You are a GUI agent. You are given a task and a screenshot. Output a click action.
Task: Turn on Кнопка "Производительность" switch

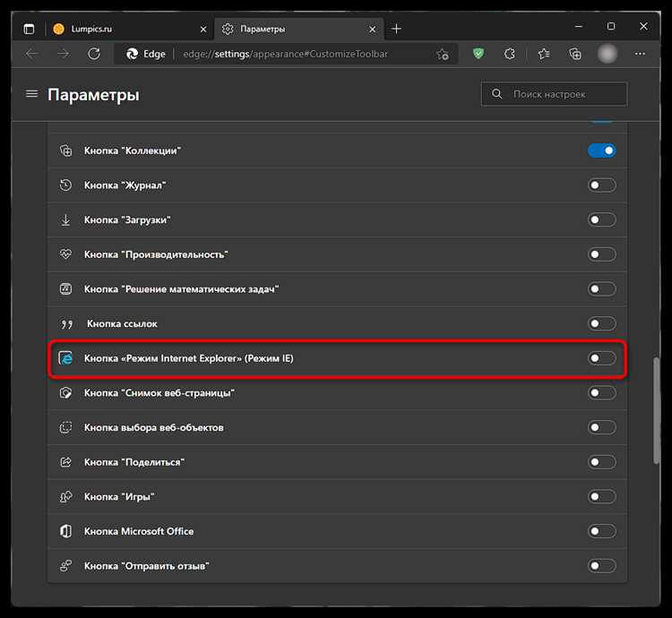[602, 254]
